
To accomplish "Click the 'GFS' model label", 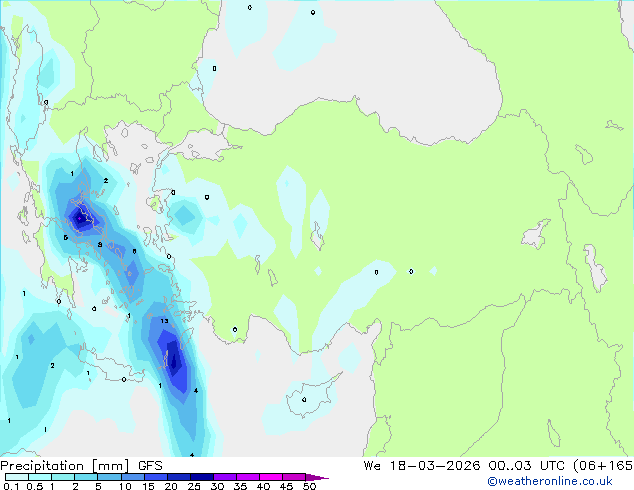I will click(x=150, y=466).
